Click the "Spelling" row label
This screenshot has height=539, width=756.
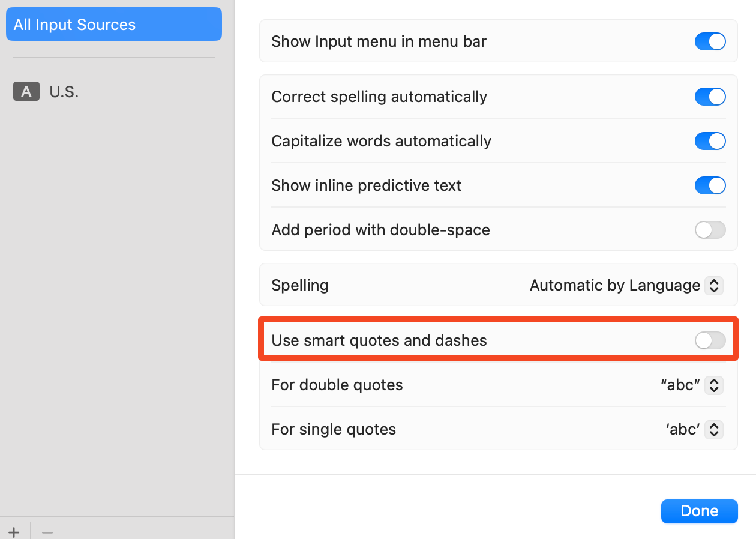pyautogui.click(x=299, y=285)
